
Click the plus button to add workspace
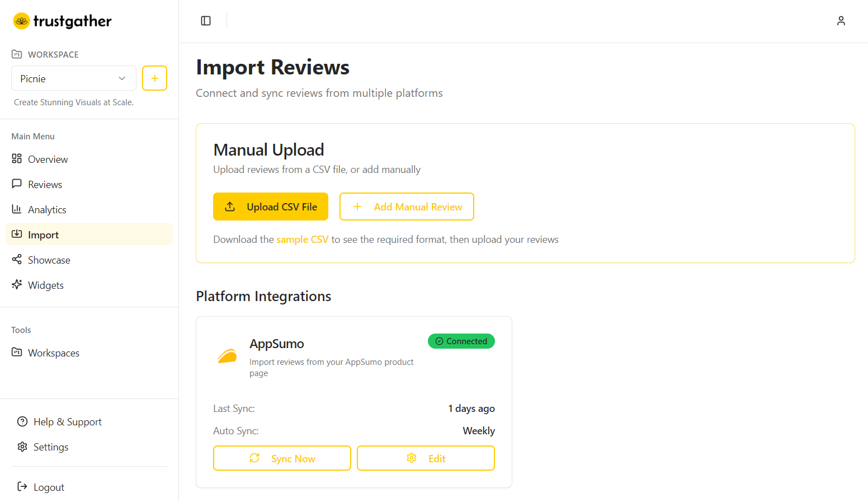pos(154,78)
